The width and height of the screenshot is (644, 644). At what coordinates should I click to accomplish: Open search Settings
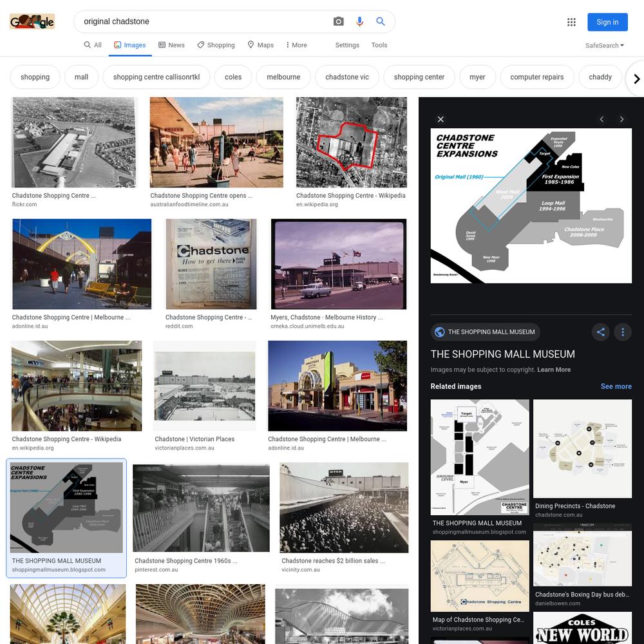coord(347,45)
